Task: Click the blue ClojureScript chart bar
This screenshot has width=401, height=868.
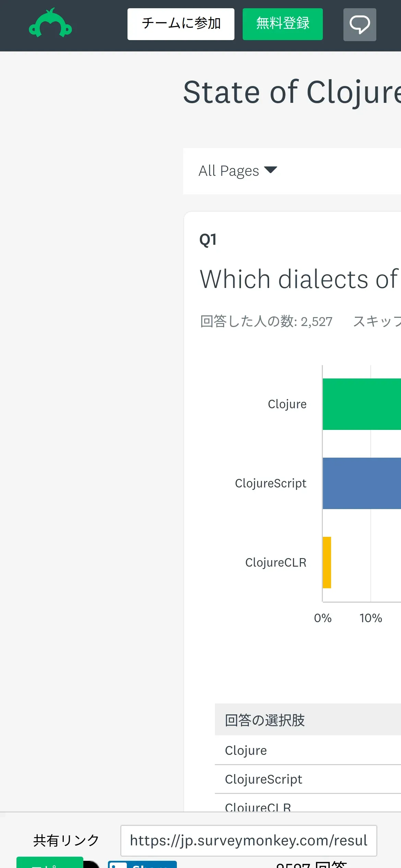Action: [x=362, y=483]
